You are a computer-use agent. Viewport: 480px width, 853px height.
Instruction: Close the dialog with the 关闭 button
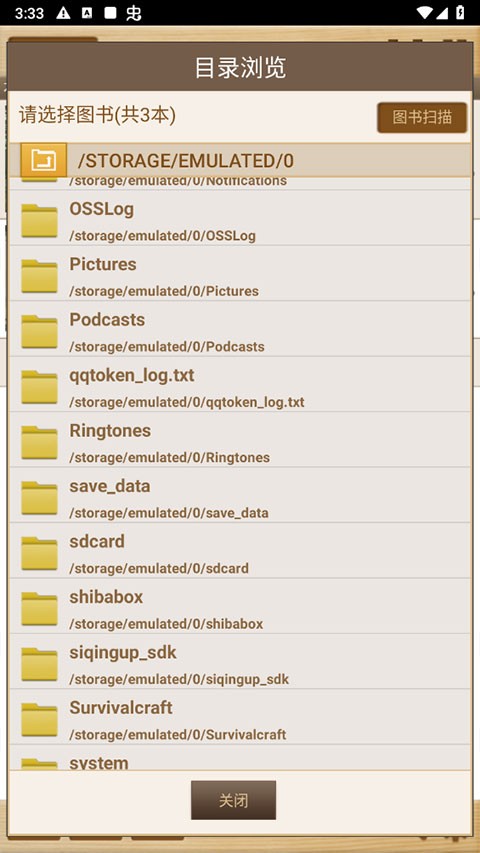(233, 800)
